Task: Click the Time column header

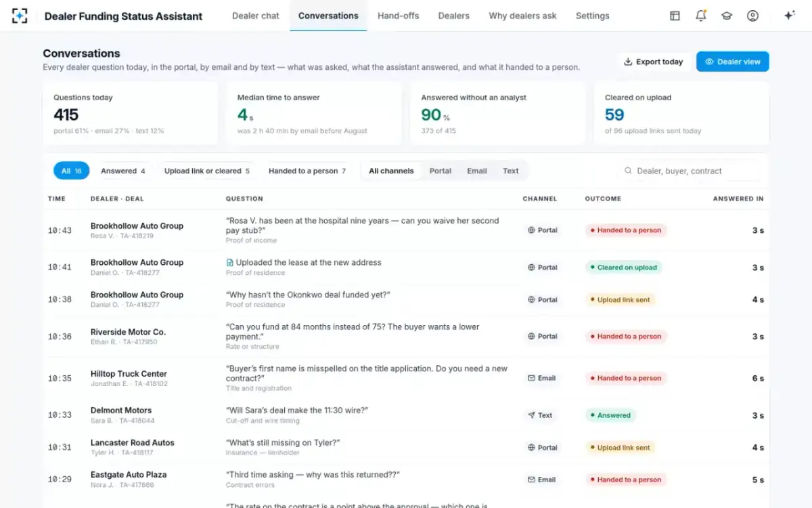Action: 57,198
